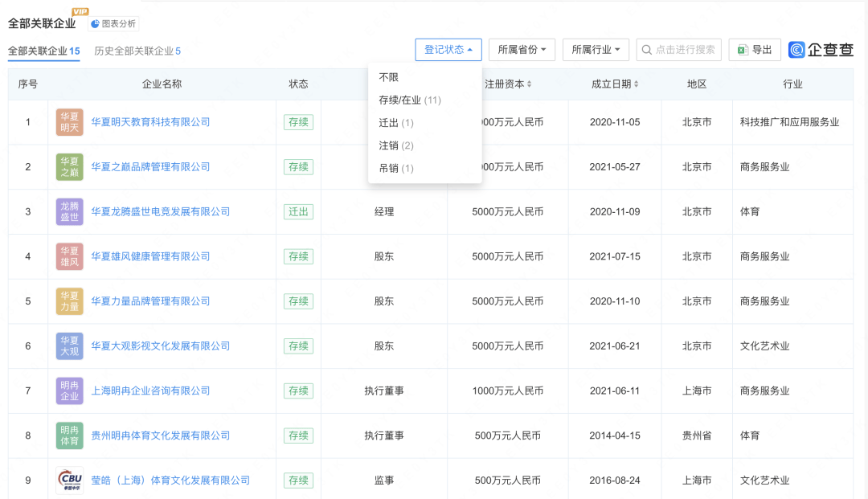This screenshot has height=499, width=868.
Task: Click the 华夏力量 company logo icon
Action: pos(70,301)
